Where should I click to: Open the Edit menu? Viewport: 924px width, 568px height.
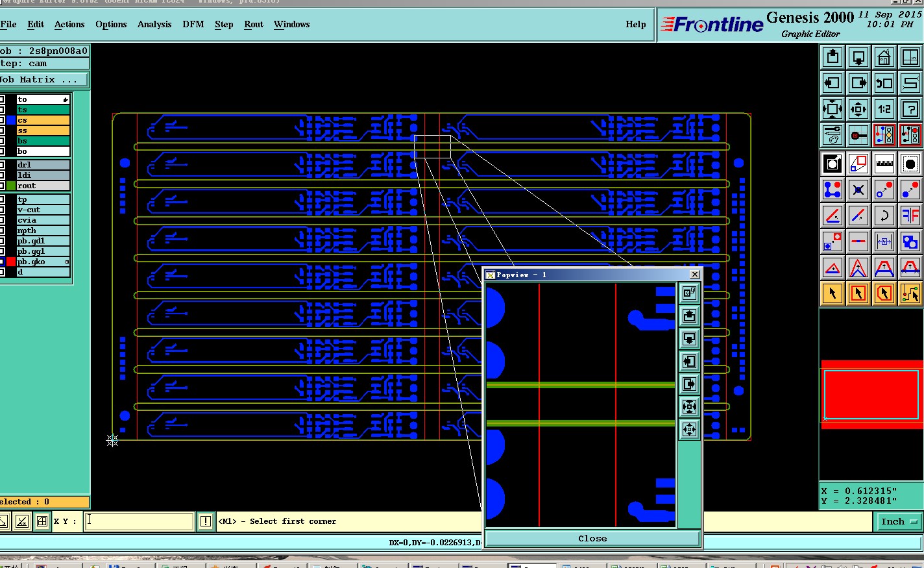(36, 24)
